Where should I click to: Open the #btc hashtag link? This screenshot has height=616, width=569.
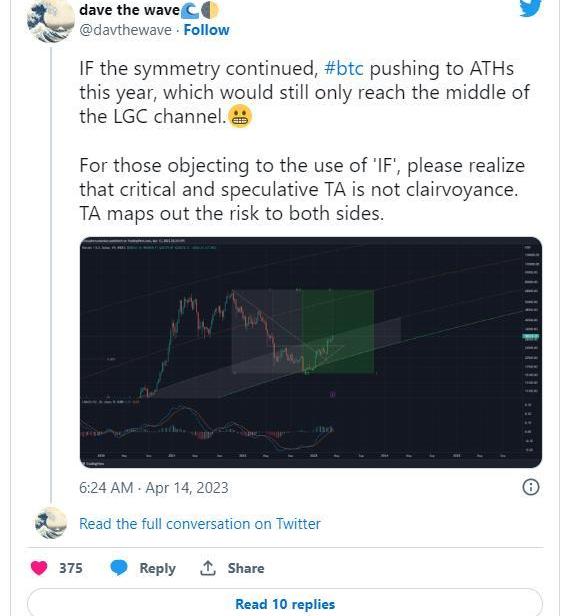344,69
